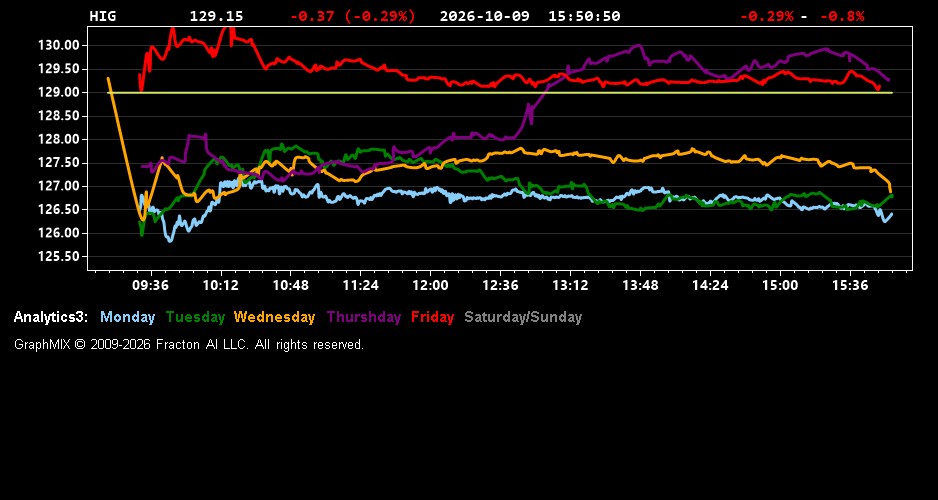Click the 126.00 y-axis label
Viewport: 938px width, 500px height.
click(59, 233)
